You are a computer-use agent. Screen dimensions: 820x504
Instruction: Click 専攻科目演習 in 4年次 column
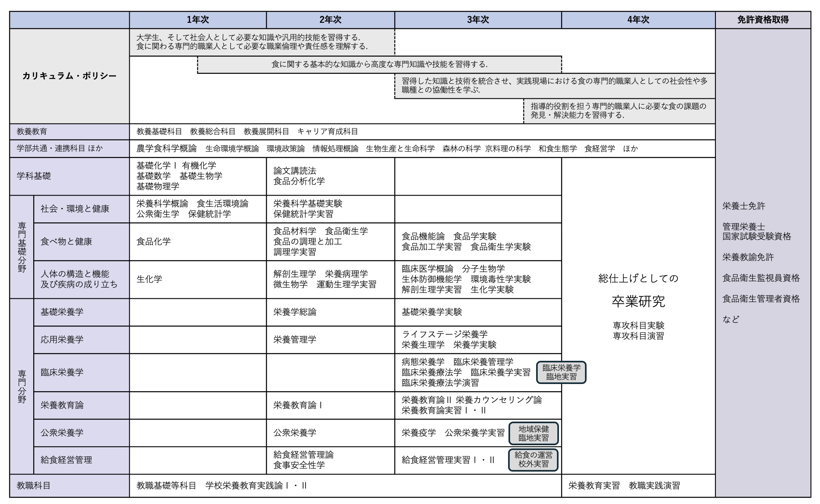(638, 336)
